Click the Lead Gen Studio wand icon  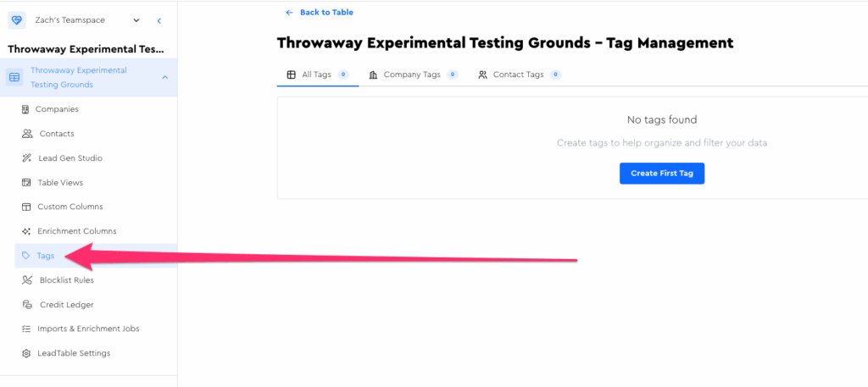pyautogui.click(x=27, y=158)
